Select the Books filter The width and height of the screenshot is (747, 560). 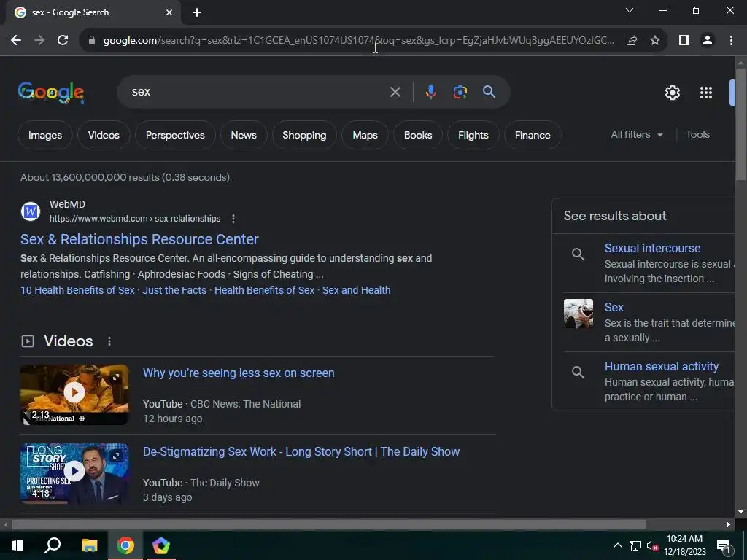point(418,135)
